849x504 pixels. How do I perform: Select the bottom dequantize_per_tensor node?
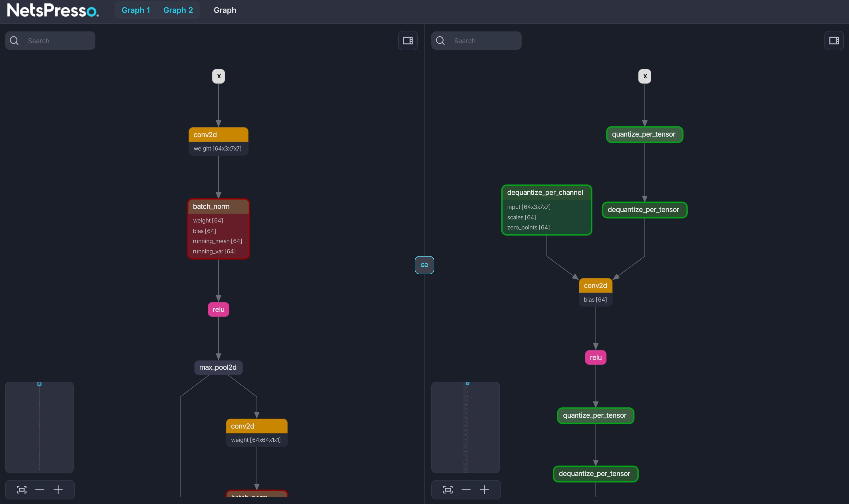(595, 474)
